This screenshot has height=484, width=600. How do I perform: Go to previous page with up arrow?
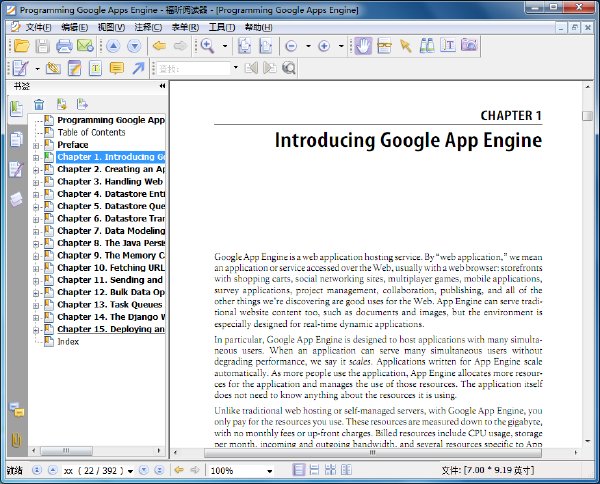pos(113,46)
